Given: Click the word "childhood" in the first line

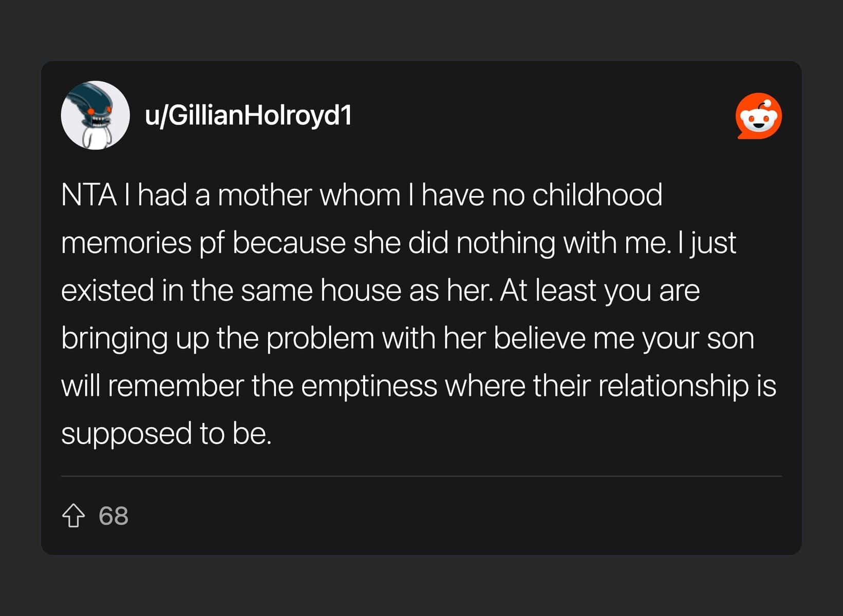Looking at the screenshot, I should tap(597, 195).
